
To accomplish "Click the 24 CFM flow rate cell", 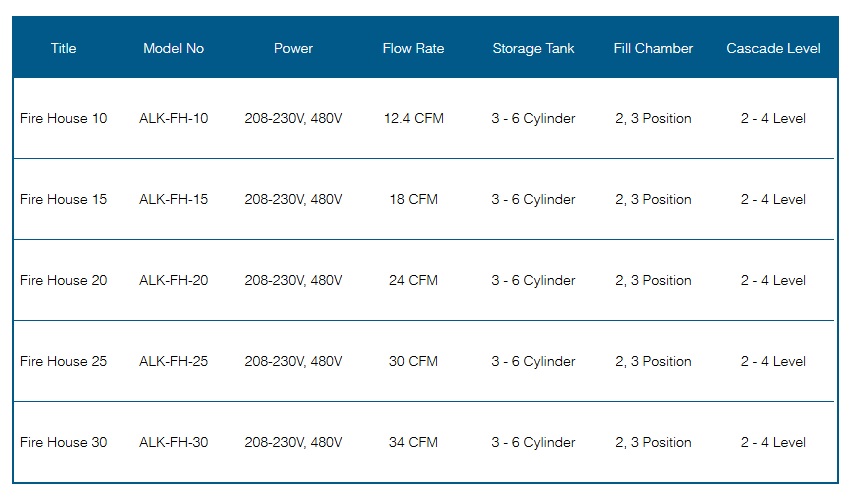I will [413, 281].
